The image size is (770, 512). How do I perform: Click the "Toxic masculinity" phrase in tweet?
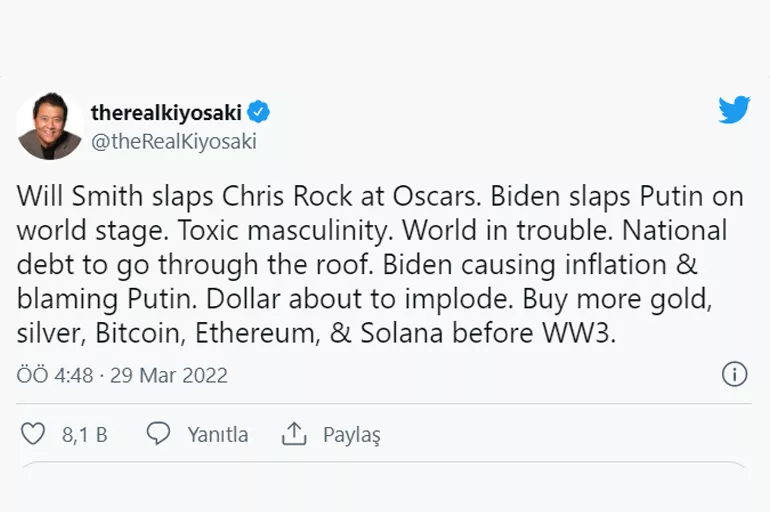click(285, 231)
